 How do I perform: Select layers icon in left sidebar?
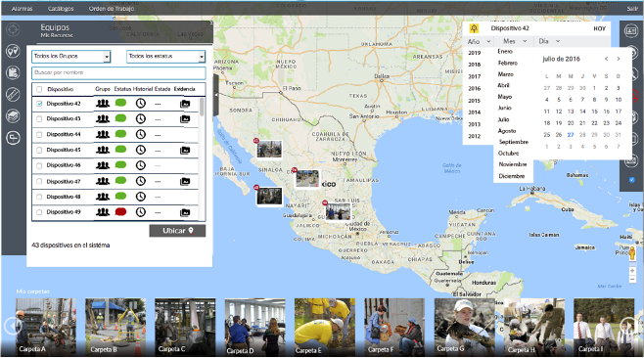click(x=13, y=115)
